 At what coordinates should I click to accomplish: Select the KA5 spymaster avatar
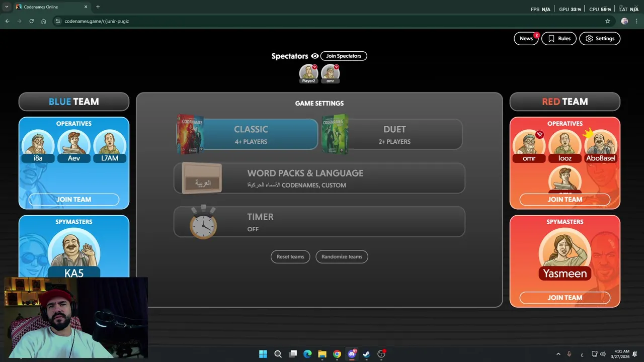(x=74, y=253)
